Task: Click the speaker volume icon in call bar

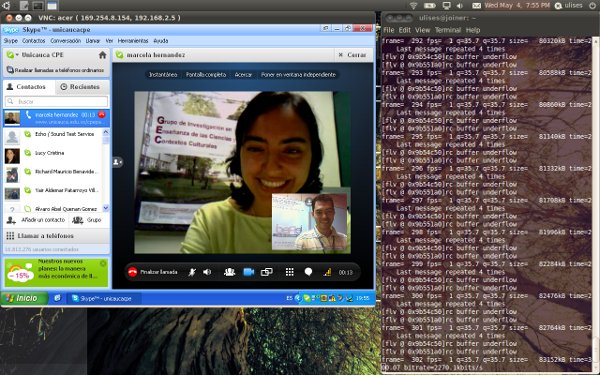Action: tap(207, 272)
